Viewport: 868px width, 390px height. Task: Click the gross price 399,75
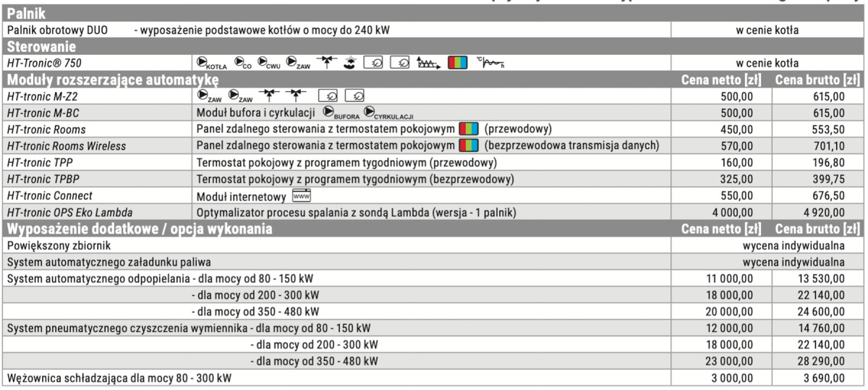pyautogui.click(x=827, y=179)
